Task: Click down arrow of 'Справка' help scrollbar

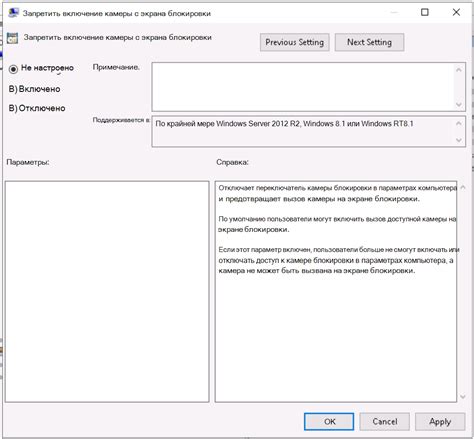Action: tap(463, 397)
